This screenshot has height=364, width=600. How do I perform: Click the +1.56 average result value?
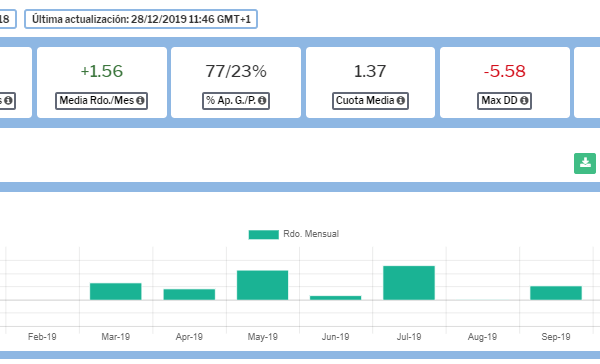click(102, 71)
